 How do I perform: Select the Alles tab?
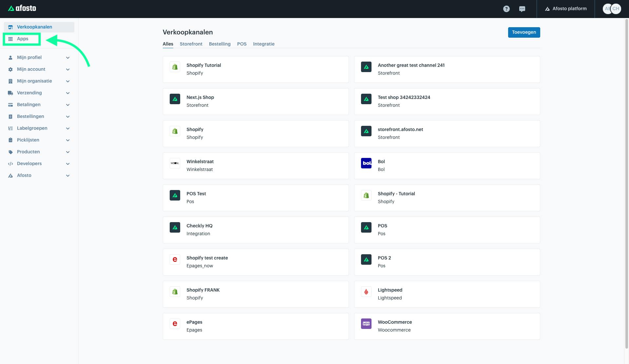(x=168, y=44)
